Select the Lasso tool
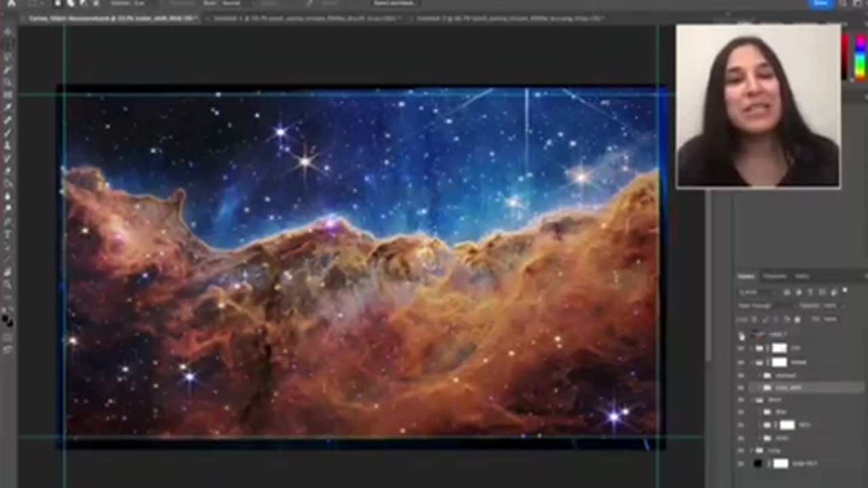This screenshot has height=488, width=868. [9, 56]
